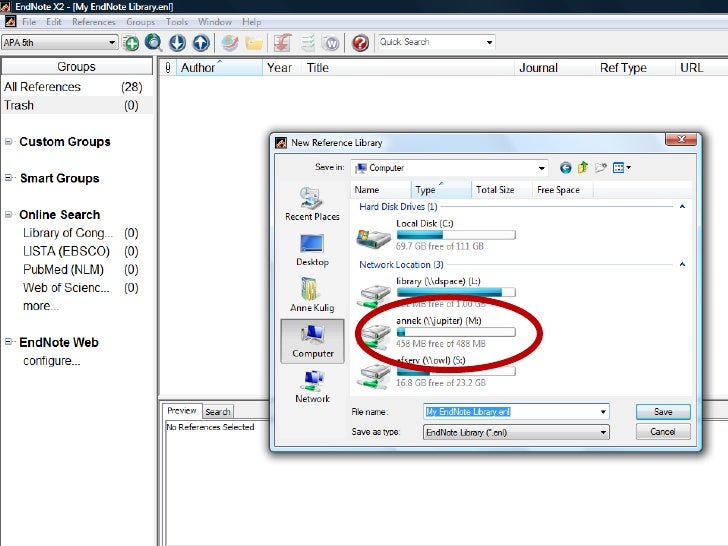The height and width of the screenshot is (546, 728).
Task: Open the Groups menu
Action: tap(140, 22)
